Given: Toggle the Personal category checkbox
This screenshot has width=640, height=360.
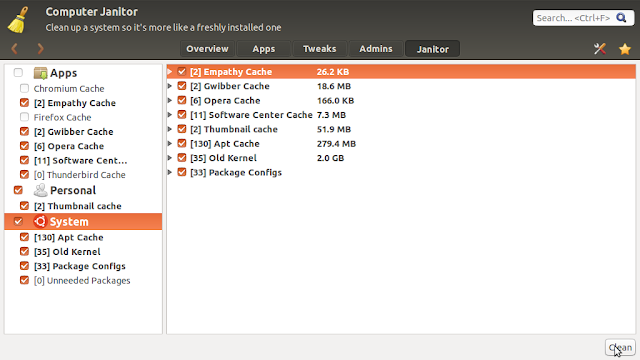Looking at the screenshot, I should [x=18, y=190].
